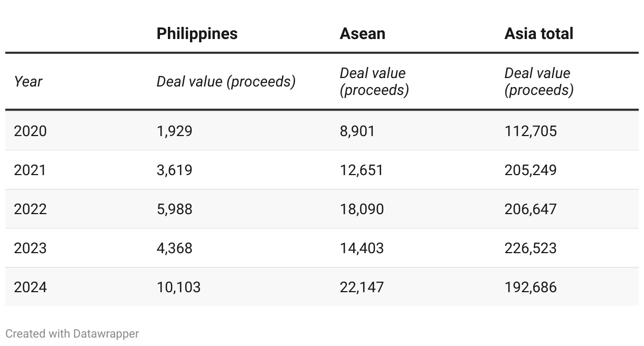This screenshot has width=644, height=346.
Task: Click the Philippines column header
Action: [x=197, y=34]
